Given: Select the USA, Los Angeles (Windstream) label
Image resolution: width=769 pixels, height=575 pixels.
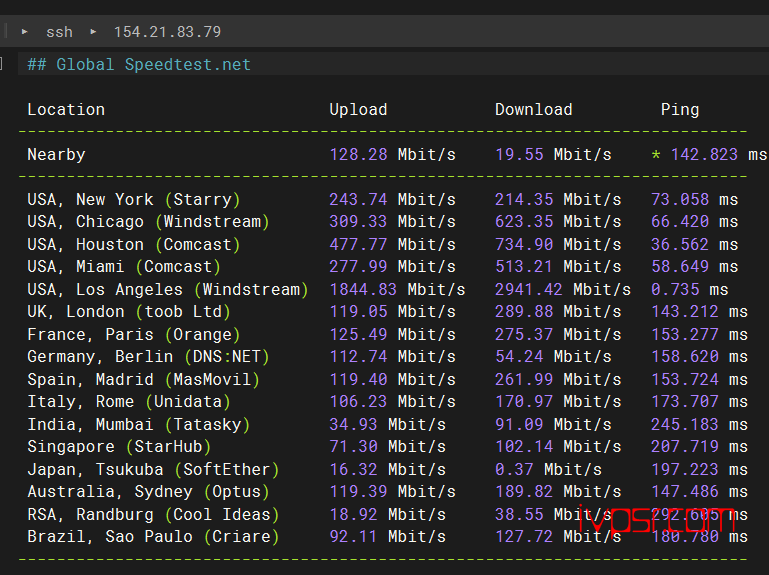Looking at the screenshot, I should point(168,289).
